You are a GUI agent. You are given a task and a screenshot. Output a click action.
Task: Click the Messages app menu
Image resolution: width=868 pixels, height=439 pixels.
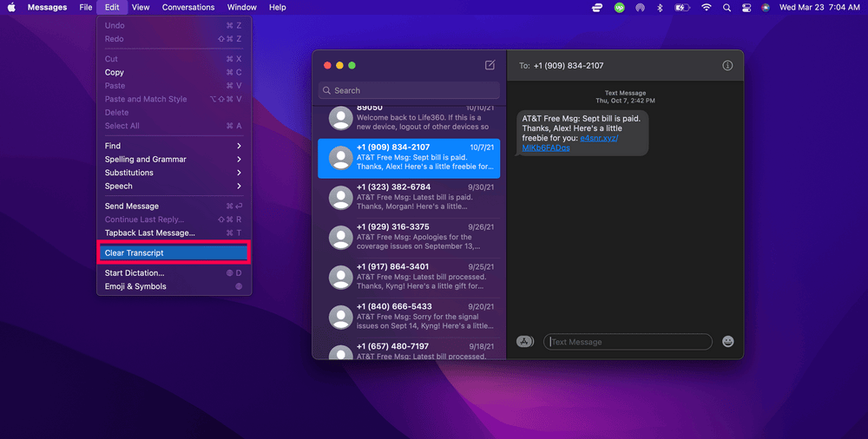tap(47, 7)
